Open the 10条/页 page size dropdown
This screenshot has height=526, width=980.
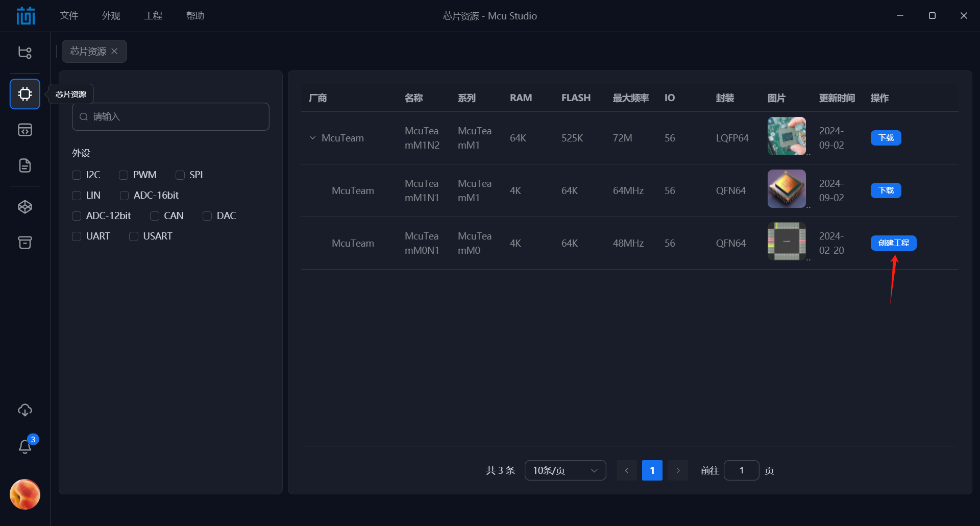[565, 470]
